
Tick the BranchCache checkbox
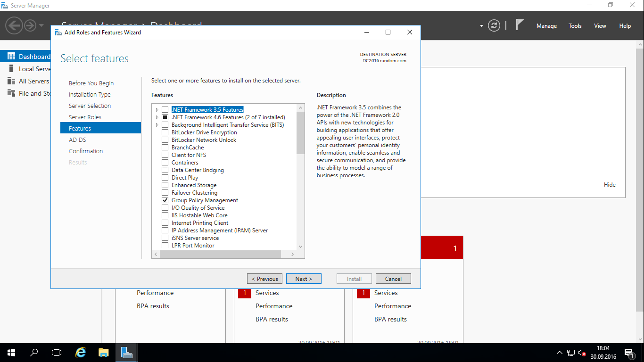[165, 148]
